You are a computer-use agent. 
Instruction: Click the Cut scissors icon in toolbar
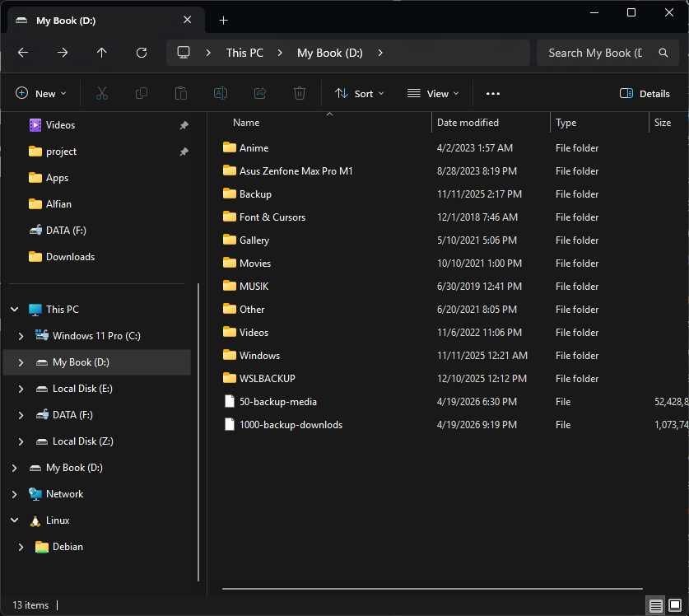102,94
